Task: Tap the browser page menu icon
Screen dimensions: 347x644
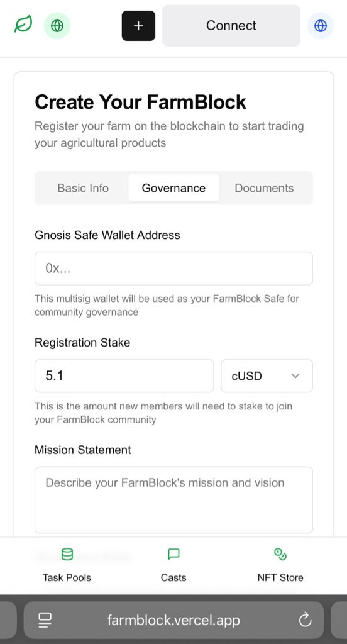Action: pos(45,619)
